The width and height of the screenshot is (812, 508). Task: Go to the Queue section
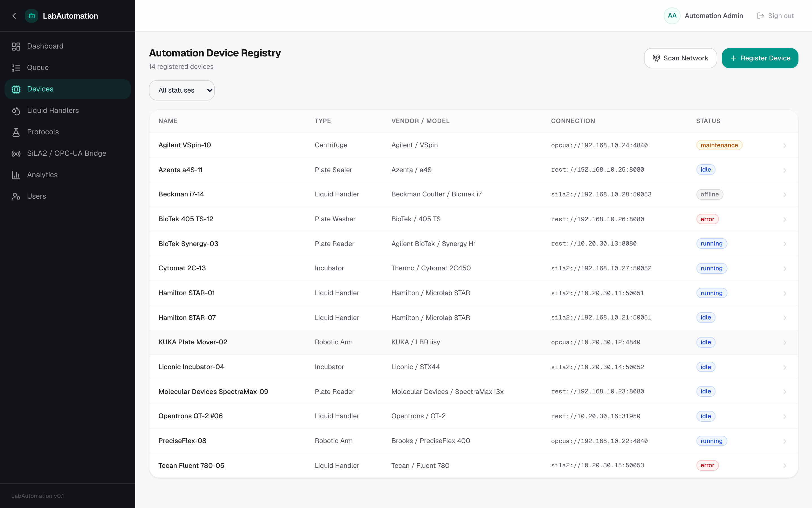pyautogui.click(x=67, y=68)
